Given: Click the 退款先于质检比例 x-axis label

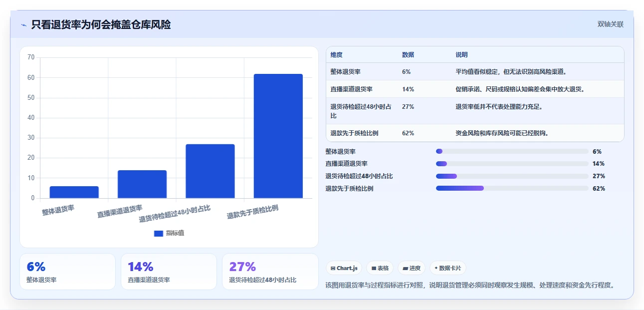Looking at the screenshot, I should pos(252,212).
